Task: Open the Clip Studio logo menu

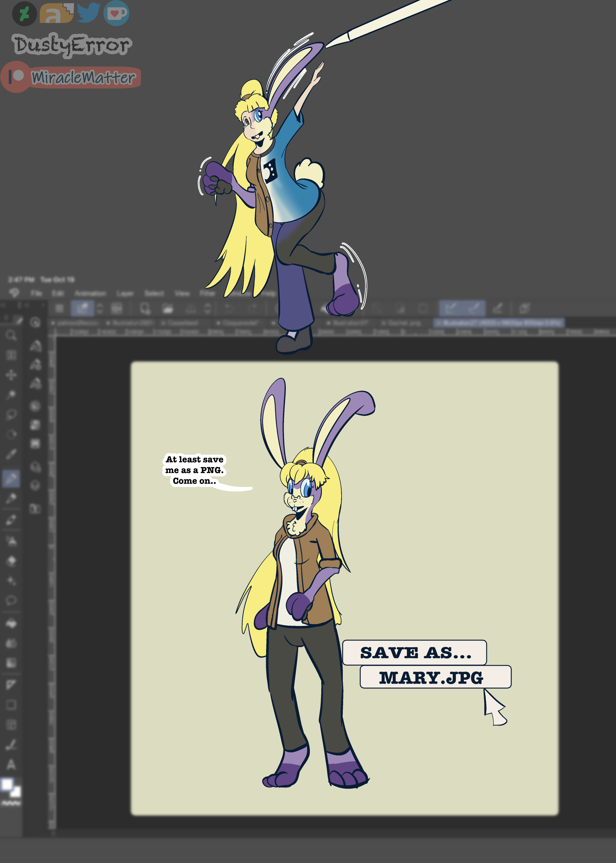Action: [14, 293]
